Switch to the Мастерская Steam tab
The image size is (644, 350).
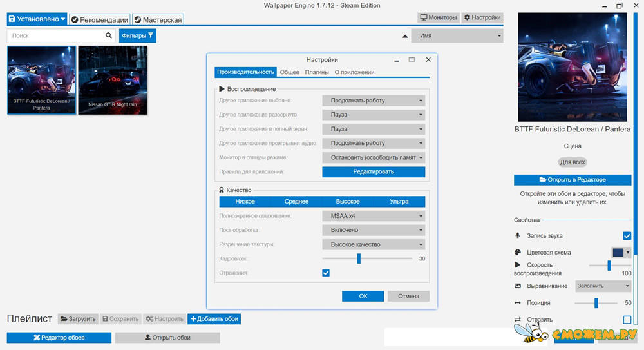(x=158, y=20)
